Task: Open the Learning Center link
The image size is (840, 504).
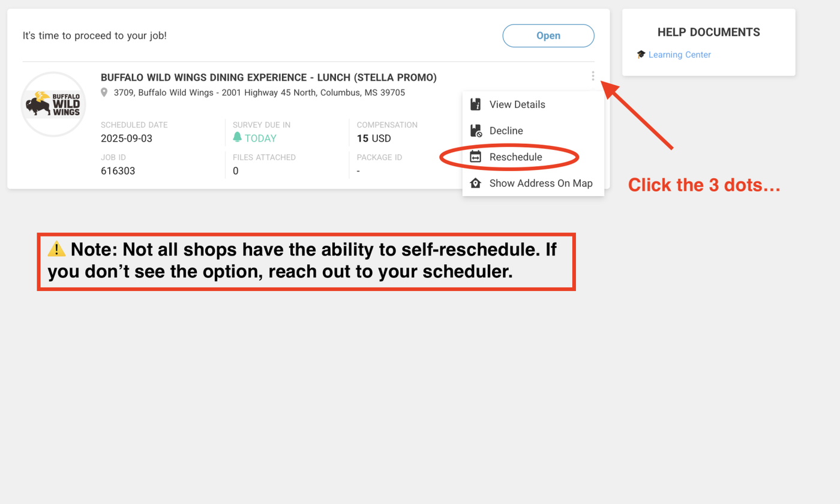Action: pos(680,55)
